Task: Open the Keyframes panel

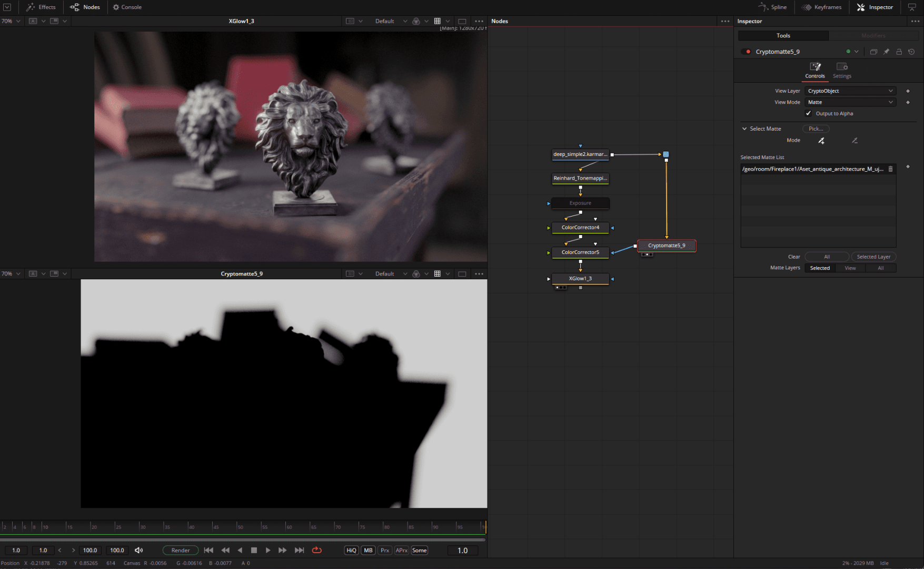Action: tap(822, 7)
